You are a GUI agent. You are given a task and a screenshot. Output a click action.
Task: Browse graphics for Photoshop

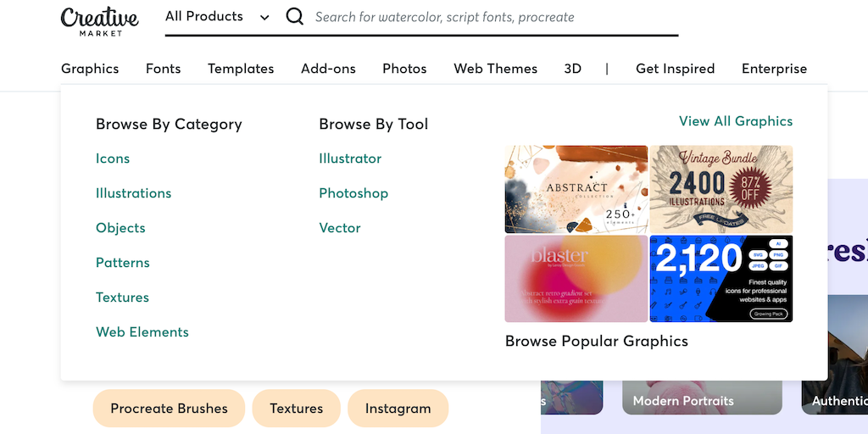[x=353, y=193]
